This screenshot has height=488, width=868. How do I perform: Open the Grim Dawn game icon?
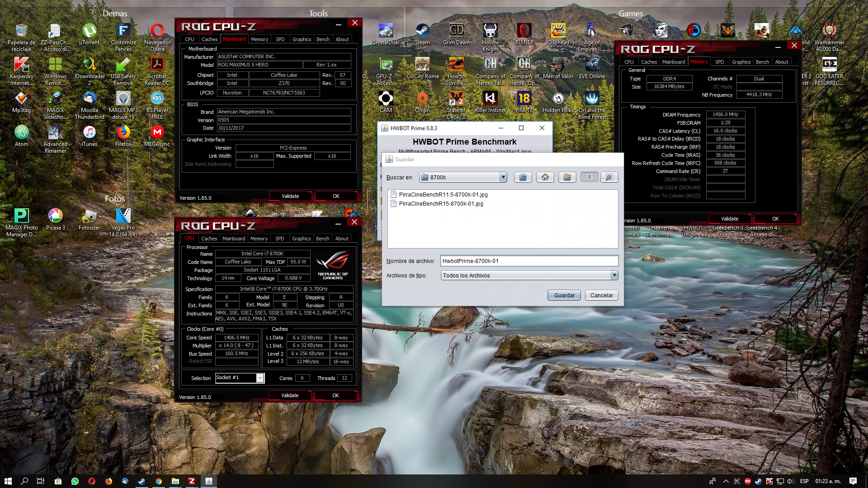point(456,35)
